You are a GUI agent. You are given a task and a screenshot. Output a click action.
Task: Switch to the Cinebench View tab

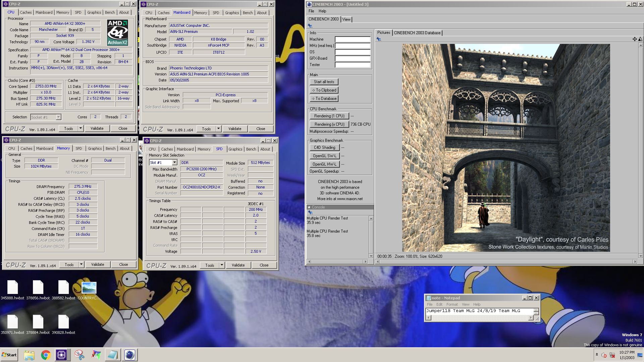click(346, 19)
